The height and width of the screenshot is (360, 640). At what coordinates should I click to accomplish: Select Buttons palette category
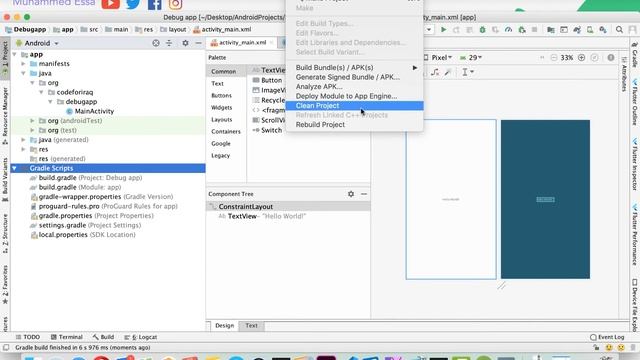coord(222,96)
